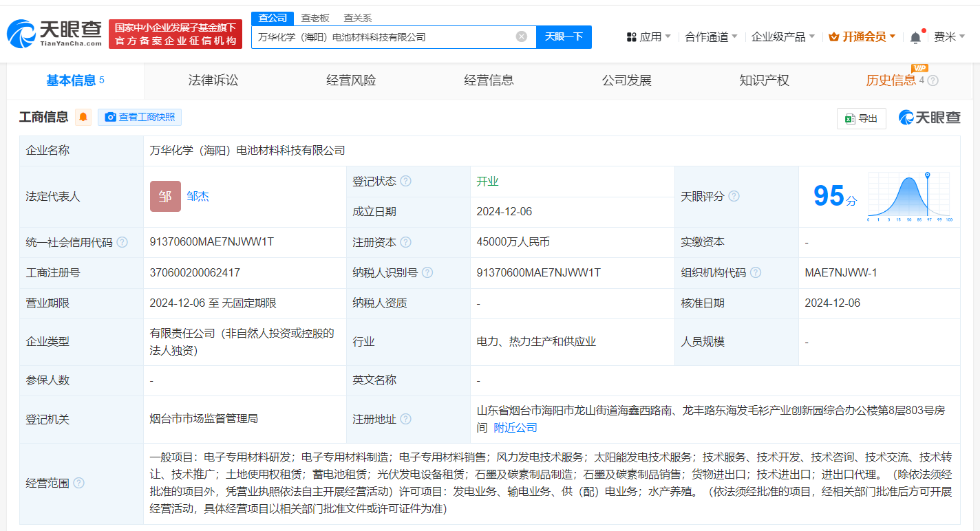Screen dimensions: 980x531
Task: Open the 附近公司 link
Action: (x=515, y=428)
